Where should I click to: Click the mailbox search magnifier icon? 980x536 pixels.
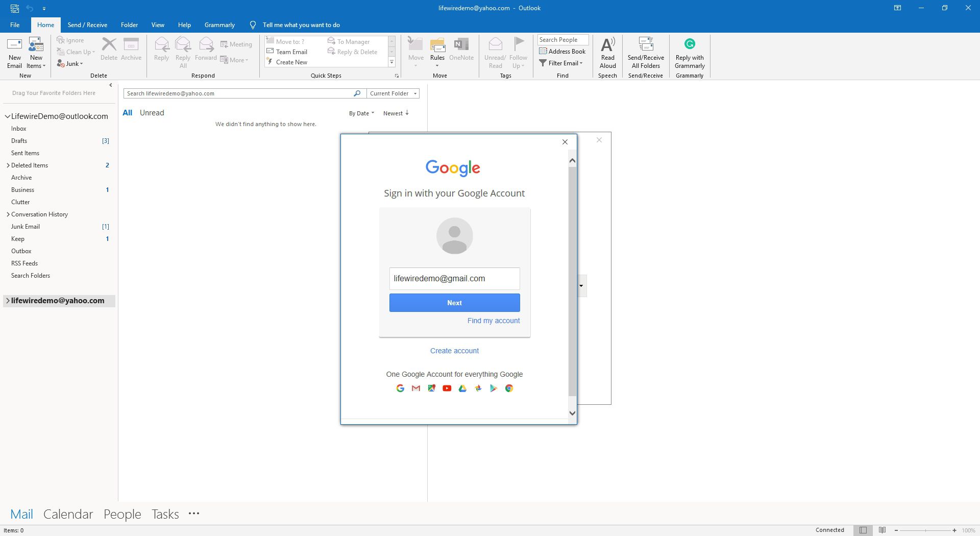357,93
